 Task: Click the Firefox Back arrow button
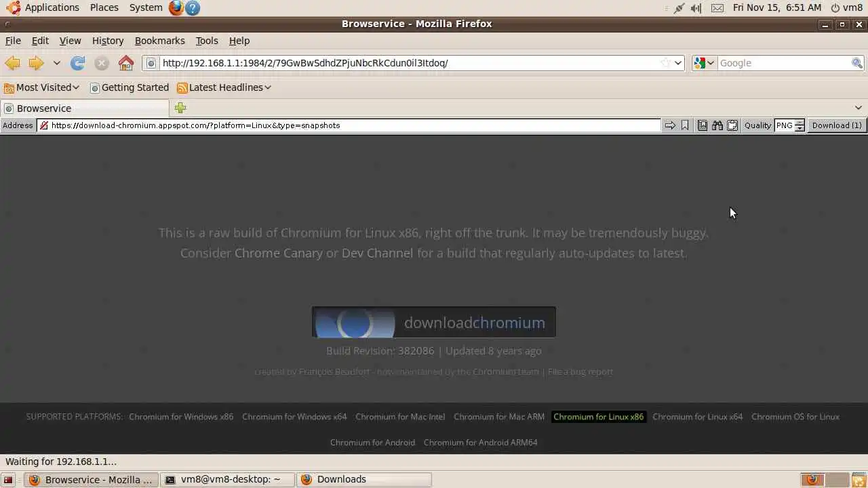(x=12, y=63)
